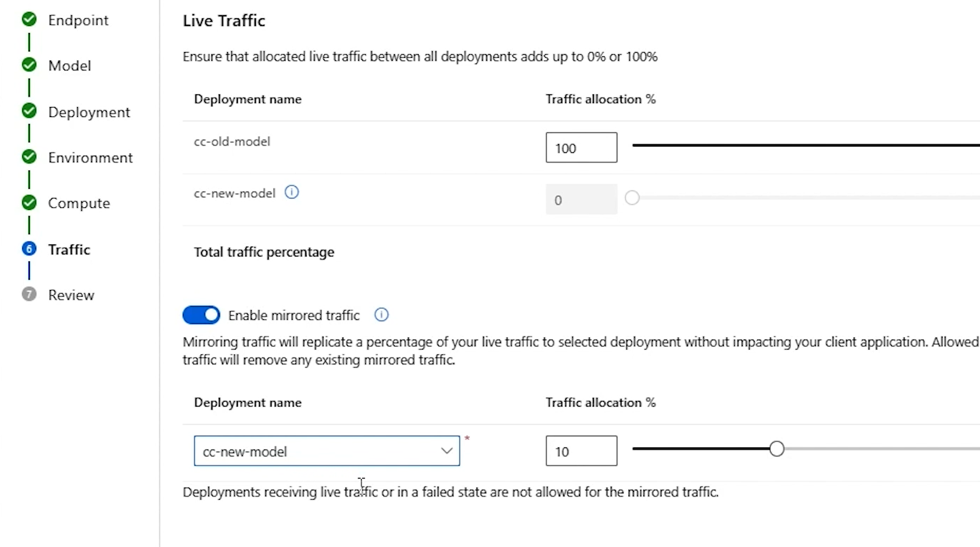Click the cc-old-model traffic allocation field
The width and height of the screenshot is (980, 547).
point(581,147)
